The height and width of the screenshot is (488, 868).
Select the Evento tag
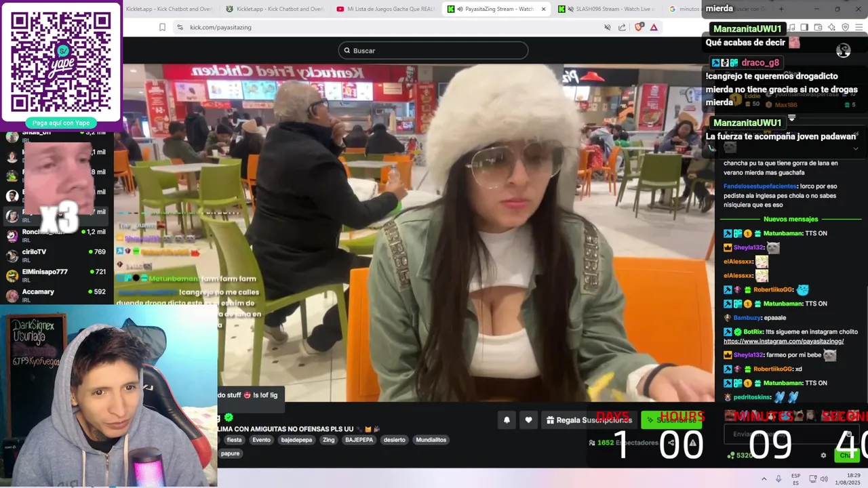261,440
